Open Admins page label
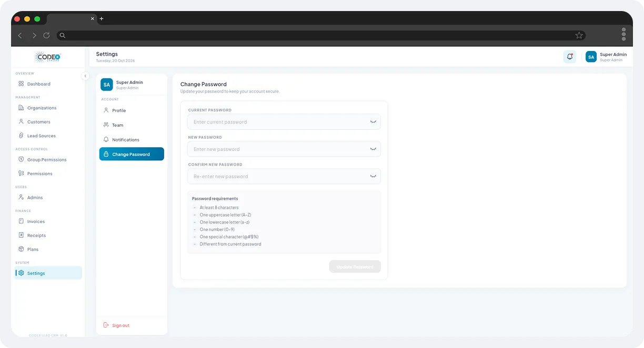Image resolution: width=644 pixels, height=348 pixels. coord(35,198)
